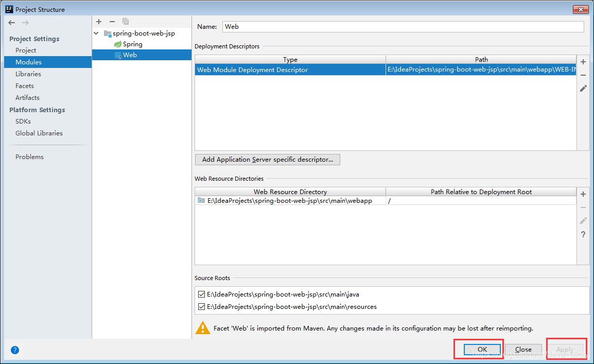
Task: Open web resource directories help question mark
Action: point(583,234)
